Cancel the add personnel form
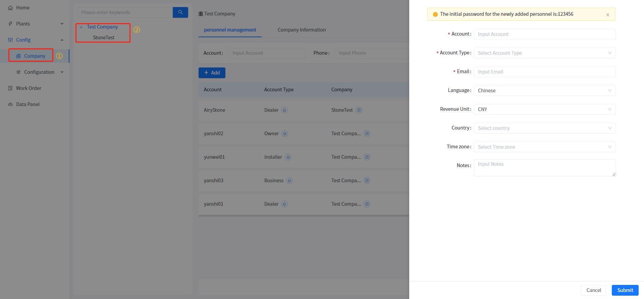 (593, 290)
